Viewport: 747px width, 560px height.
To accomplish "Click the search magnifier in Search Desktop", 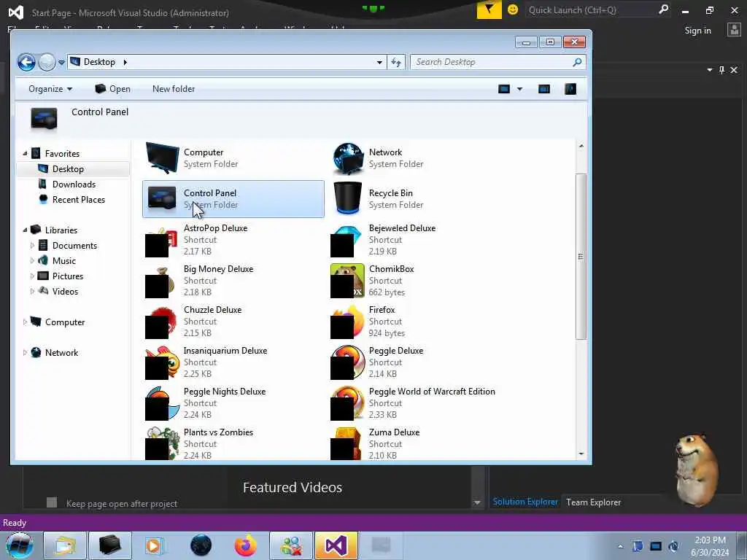I will point(577,62).
